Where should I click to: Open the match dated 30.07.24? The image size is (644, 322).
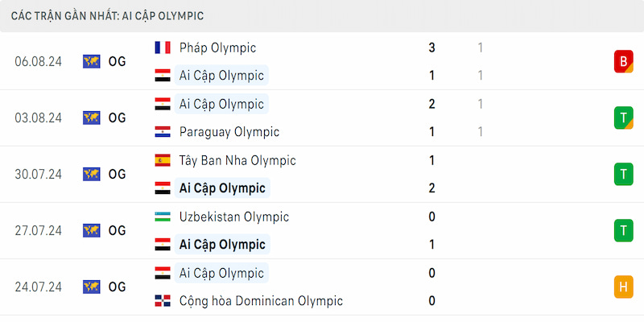tap(322, 174)
